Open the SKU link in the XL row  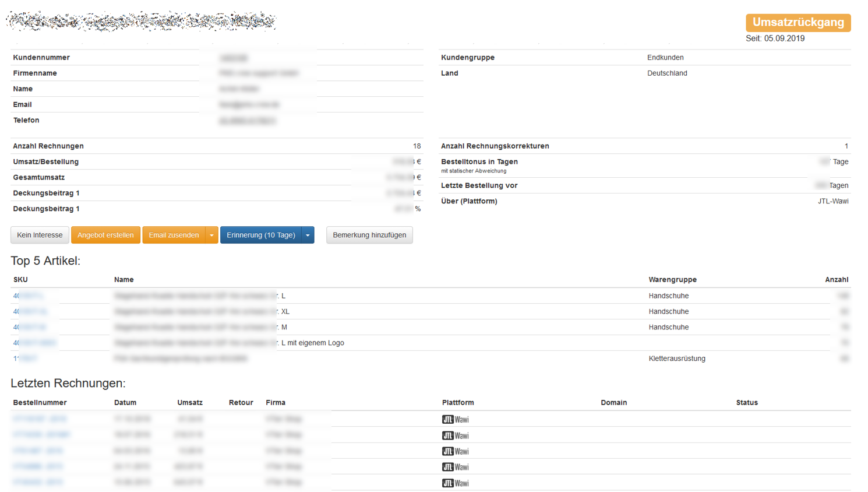[x=30, y=312]
